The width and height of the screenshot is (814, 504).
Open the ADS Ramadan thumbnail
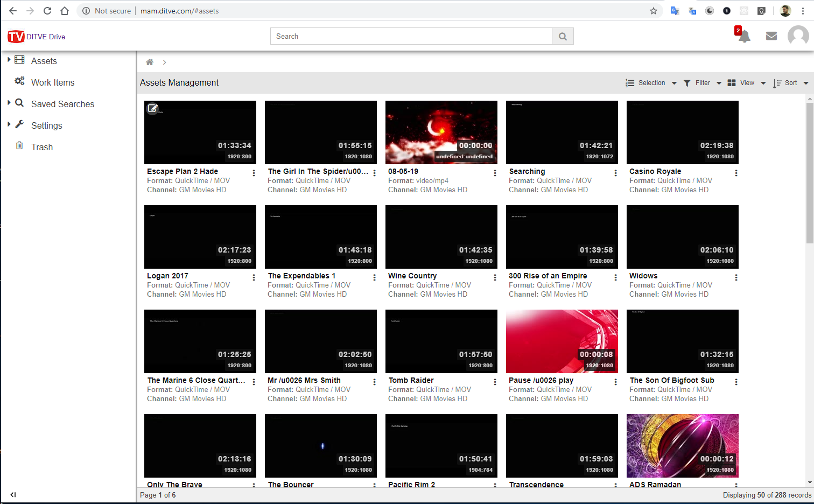[x=683, y=446]
